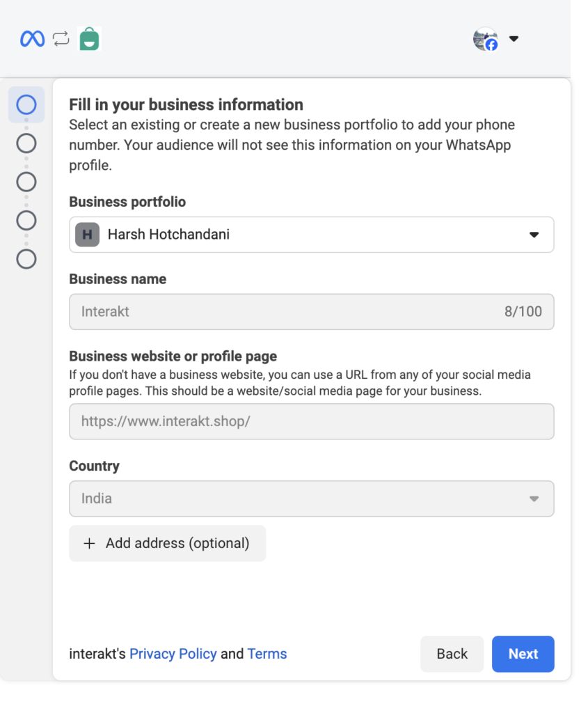Image resolution: width=588 pixels, height=713 pixels.
Task: Select the first highlighted step circle
Action: [26, 104]
